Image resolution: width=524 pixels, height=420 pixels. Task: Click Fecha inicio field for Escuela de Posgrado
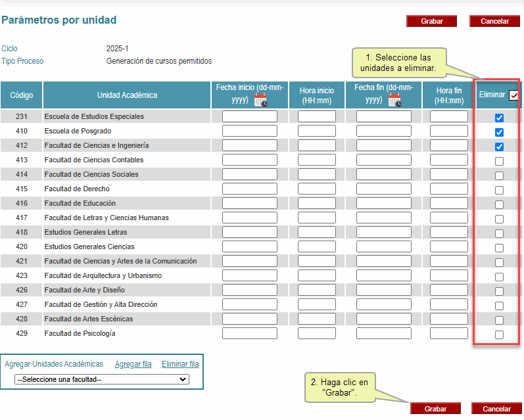click(249, 131)
